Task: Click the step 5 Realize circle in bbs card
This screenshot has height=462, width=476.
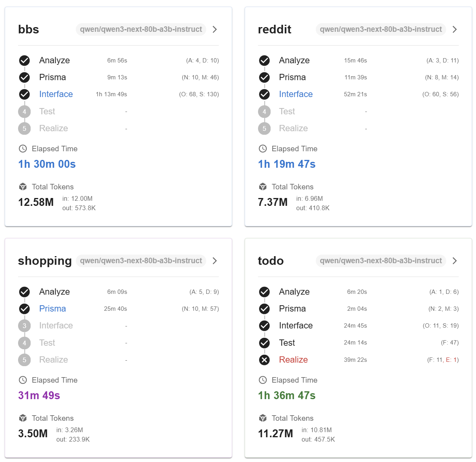Action: coord(24,128)
